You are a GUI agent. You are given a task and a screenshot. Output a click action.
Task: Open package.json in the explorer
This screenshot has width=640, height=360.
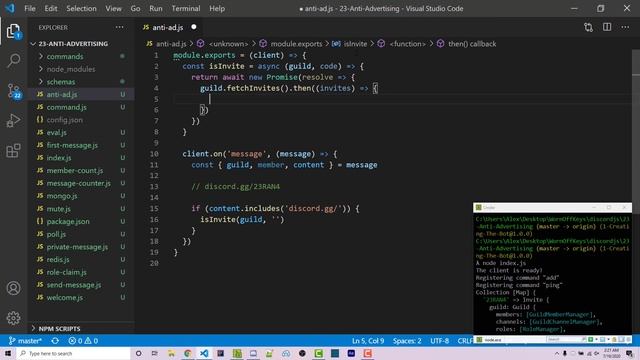tap(68, 221)
